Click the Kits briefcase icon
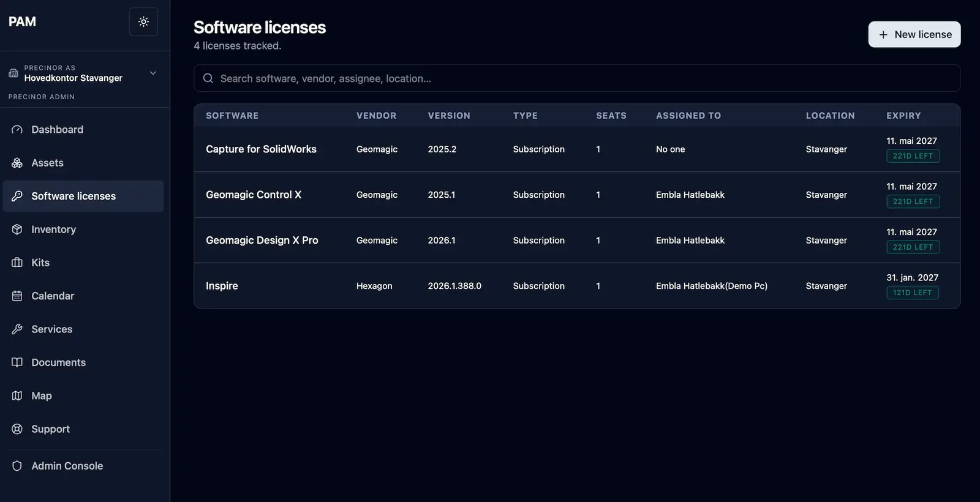Viewport: 980px width, 502px height. click(17, 263)
